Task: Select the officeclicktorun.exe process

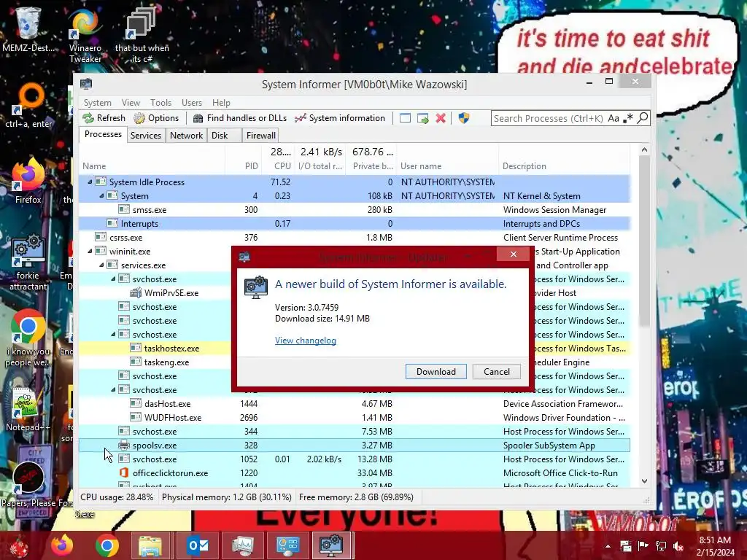Action: tap(355, 472)
